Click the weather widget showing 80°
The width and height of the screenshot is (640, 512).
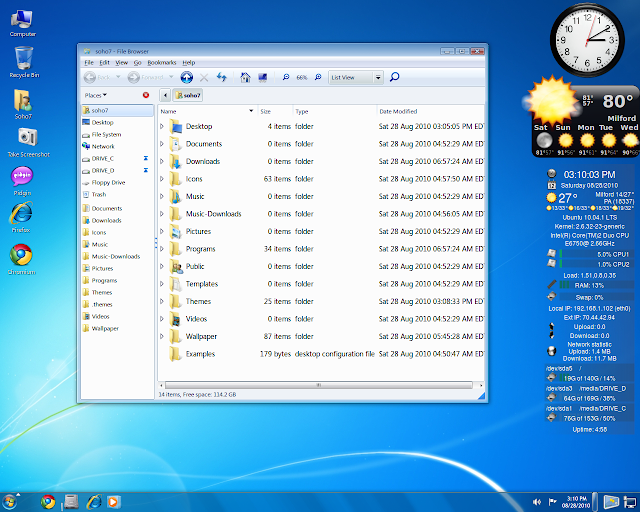[584, 118]
